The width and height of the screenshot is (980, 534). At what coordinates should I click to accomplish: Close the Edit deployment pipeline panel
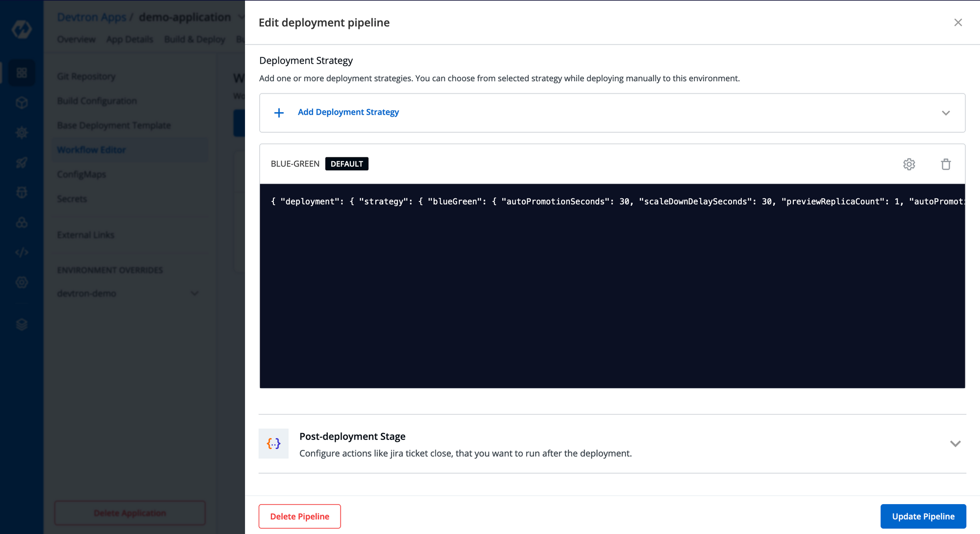coord(958,23)
